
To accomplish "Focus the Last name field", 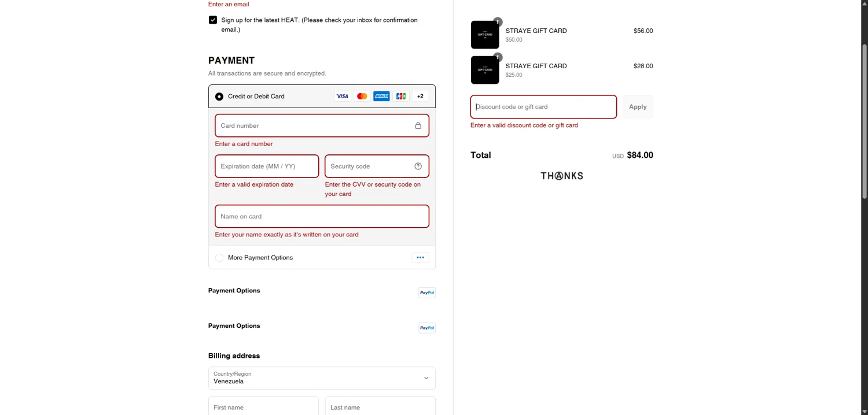I will point(380,406).
